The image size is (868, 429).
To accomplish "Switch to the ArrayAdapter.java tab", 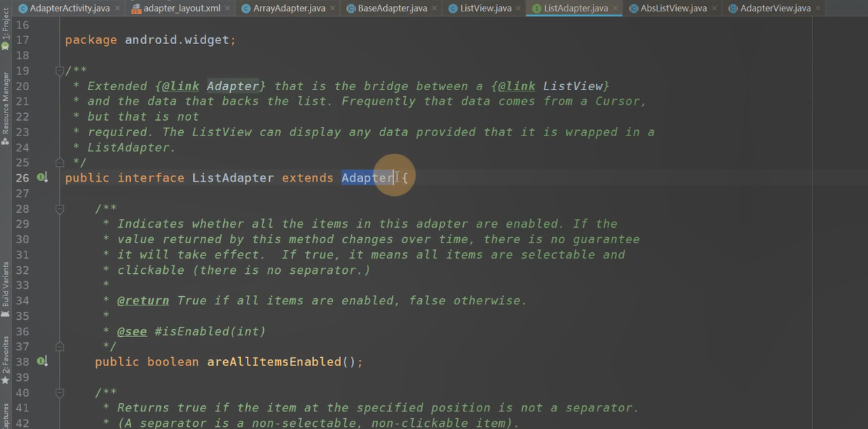I will [288, 8].
